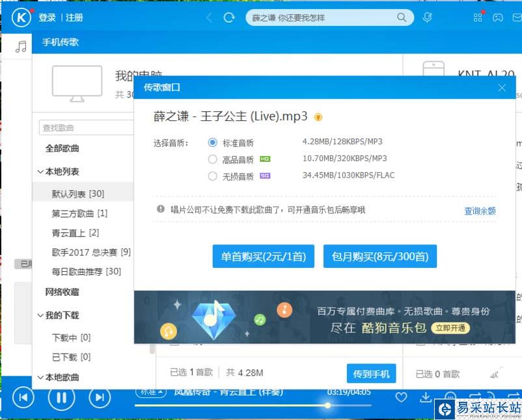Refresh the page with the circular arrow
Viewport: 522px width, 420px height.
point(229,18)
